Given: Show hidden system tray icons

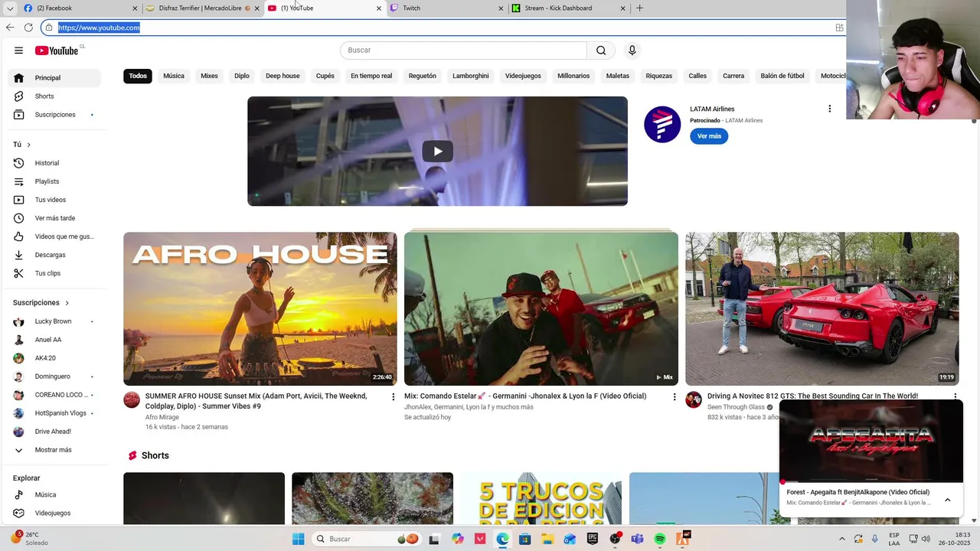Looking at the screenshot, I should pos(842,539).
